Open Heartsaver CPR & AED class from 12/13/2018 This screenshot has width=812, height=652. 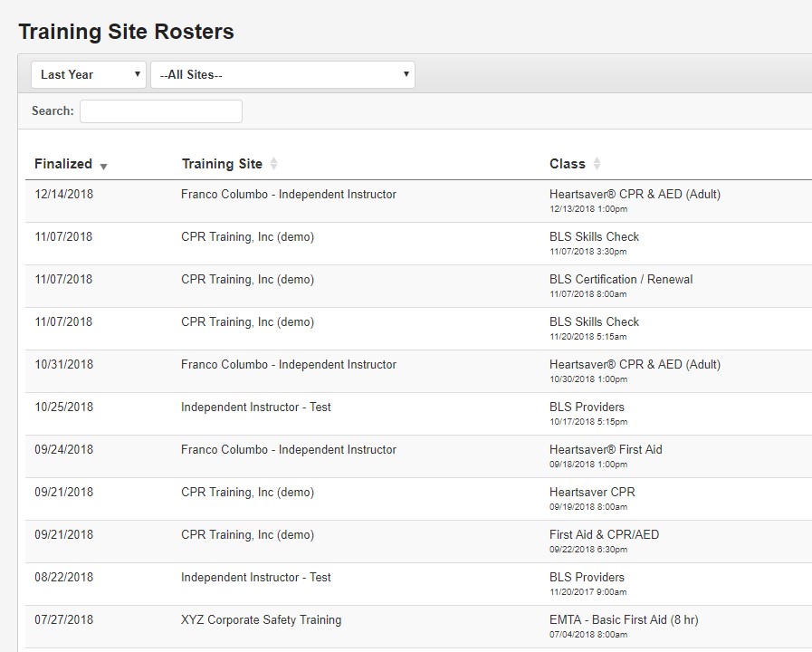pyautogui.click(x=635, y=194)
